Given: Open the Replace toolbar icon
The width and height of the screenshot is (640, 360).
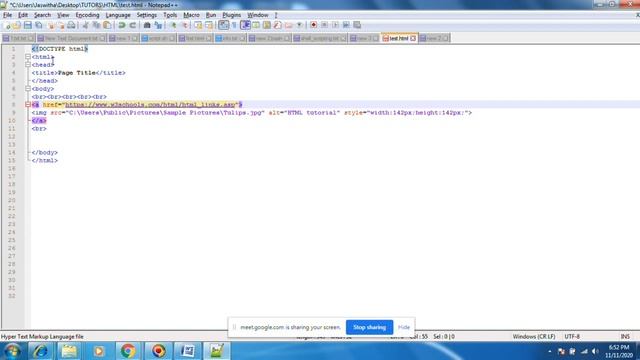Looking at the screenshot, I should point(158,25).
